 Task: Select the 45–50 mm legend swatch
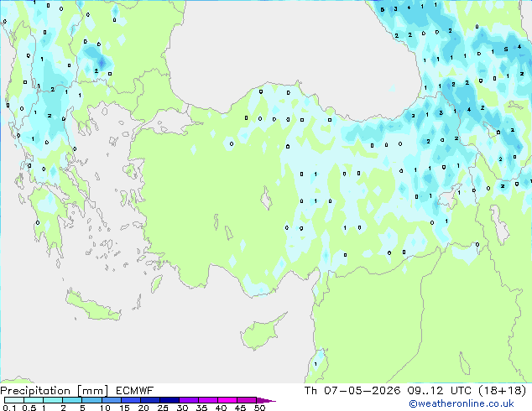coord(247,400)
